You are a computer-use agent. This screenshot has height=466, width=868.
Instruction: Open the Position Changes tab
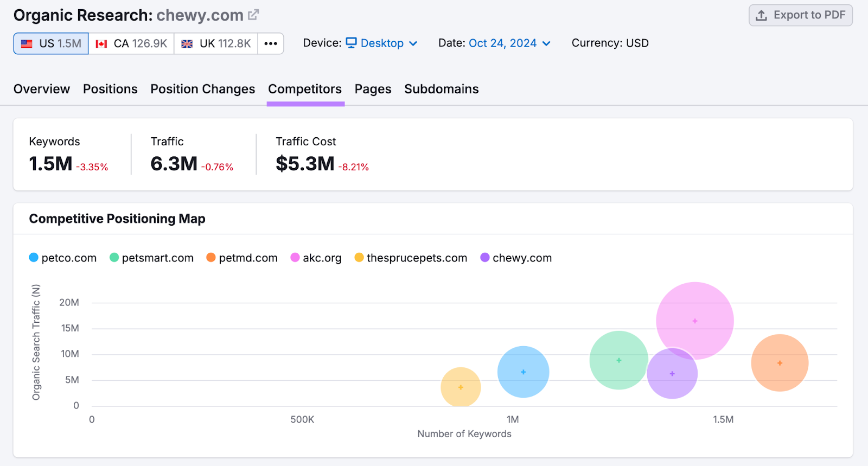click(202, 89)
